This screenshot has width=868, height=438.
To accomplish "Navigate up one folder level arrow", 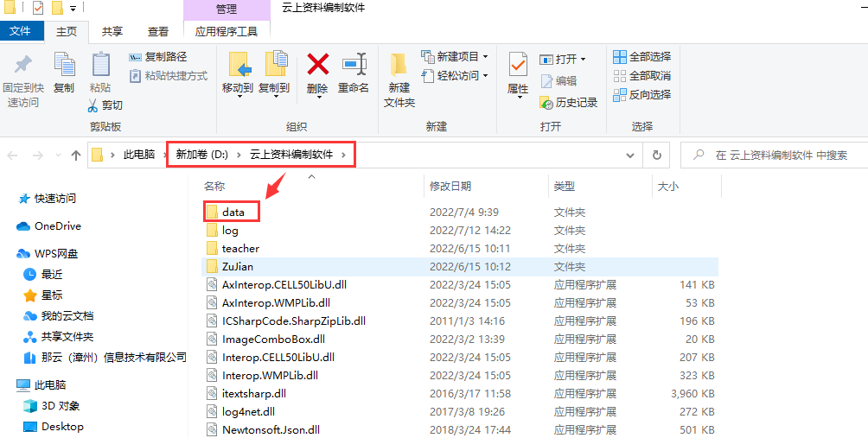I will click(x=76, y=156).
